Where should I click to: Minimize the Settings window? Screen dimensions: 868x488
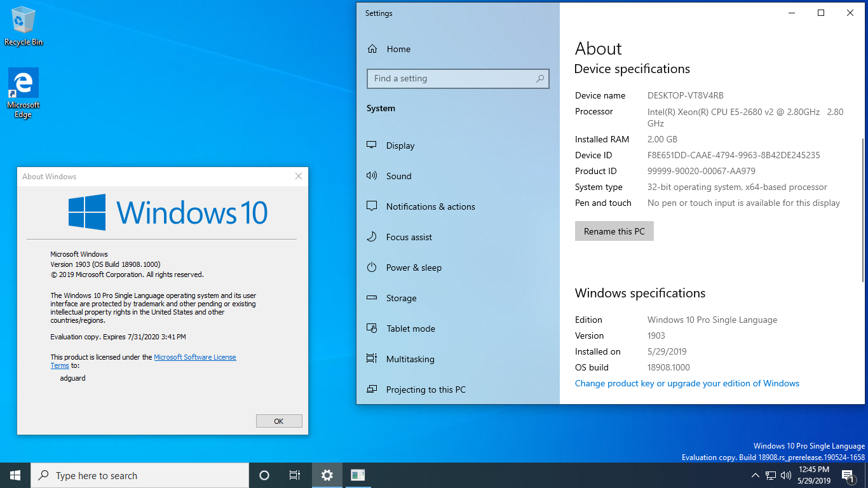(792, 13)
